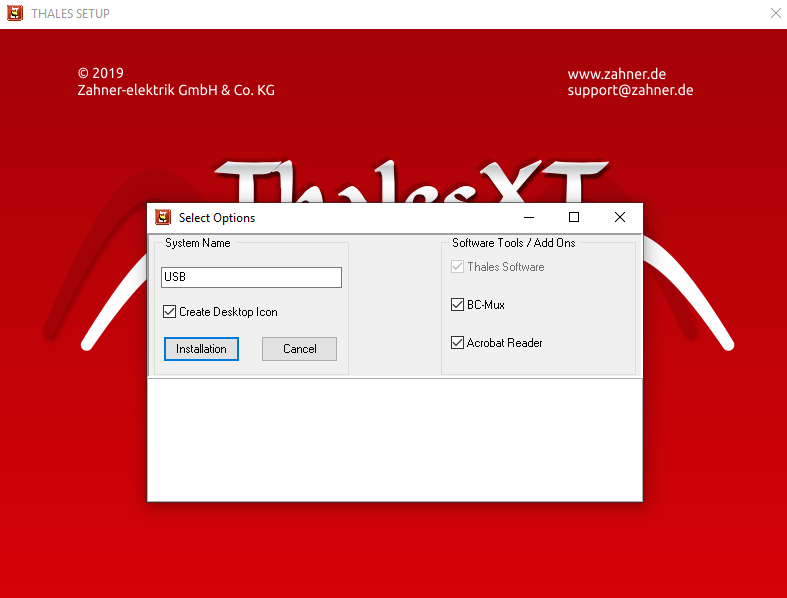
Task: Focus the System Name input field
Action: click(251, 277)
